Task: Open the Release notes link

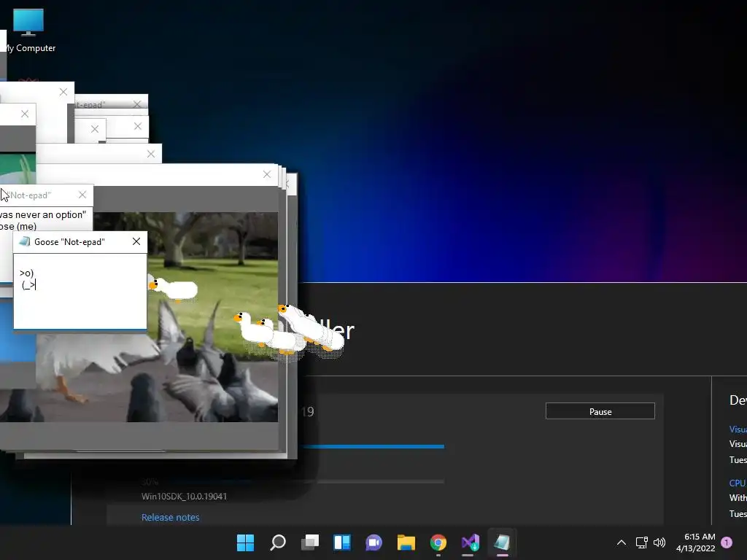Action: tap(170, 517)
